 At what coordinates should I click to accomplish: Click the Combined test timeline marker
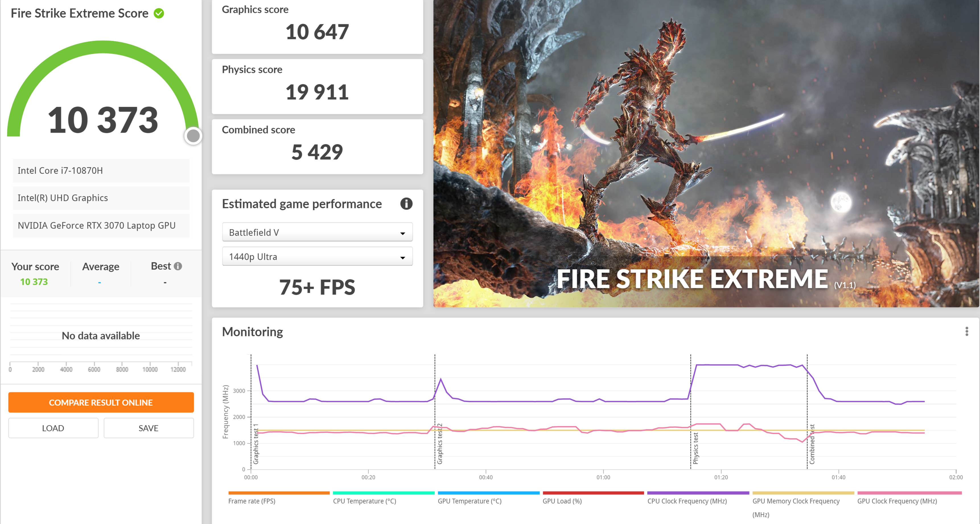click(812, 444)
